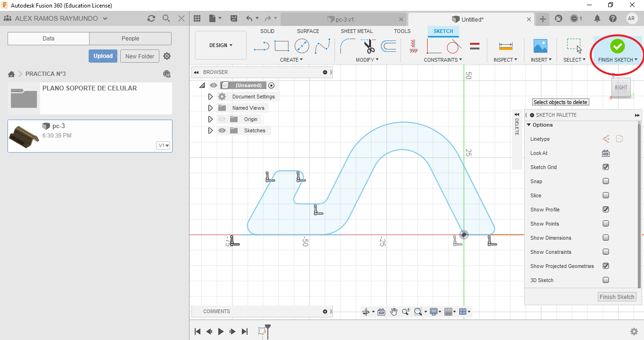The height and width of the screenshot is (340, 644).
Task: Switch to the SHEET METAL tab
Action: point(357,31)
